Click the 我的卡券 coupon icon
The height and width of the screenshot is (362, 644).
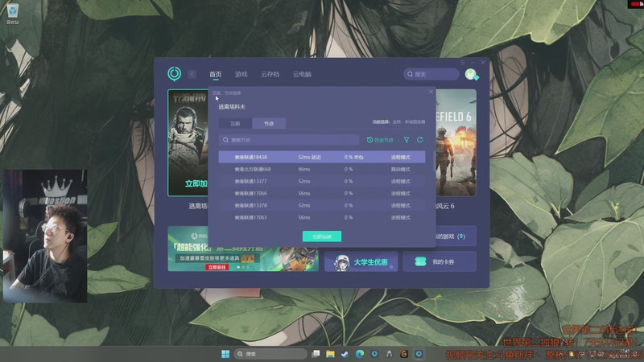tap(420, 261)
